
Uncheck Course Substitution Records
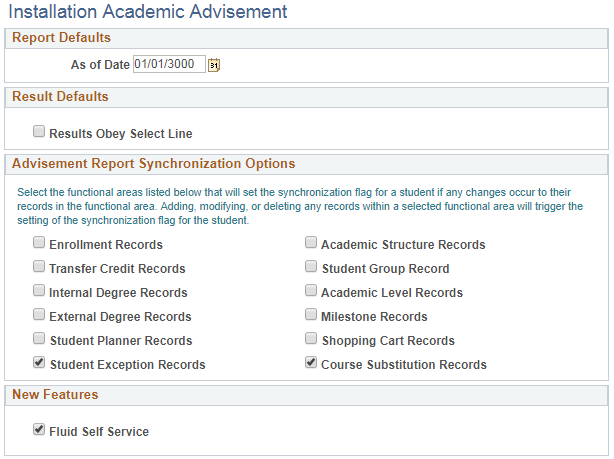(x=311, y=363)
